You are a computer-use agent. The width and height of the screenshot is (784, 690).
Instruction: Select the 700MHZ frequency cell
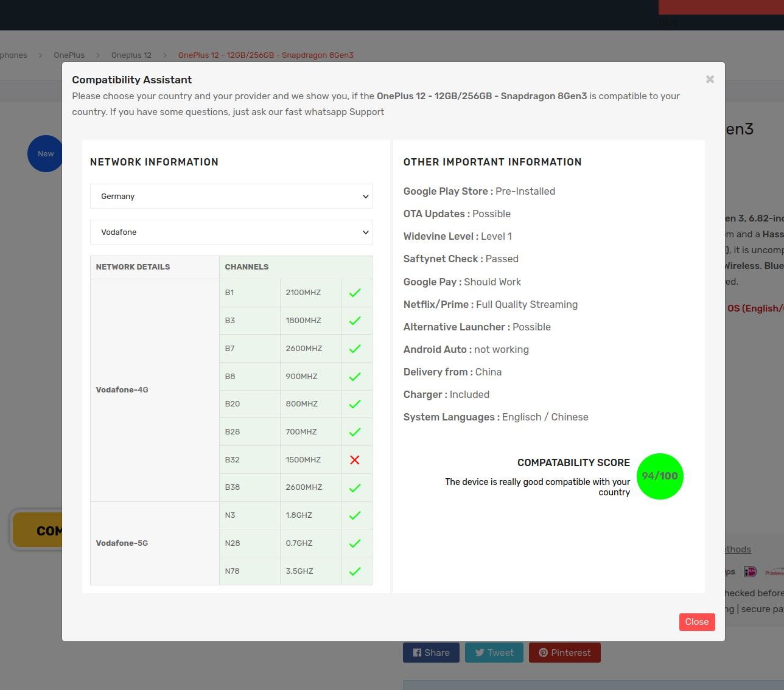[x=310, y=432]
